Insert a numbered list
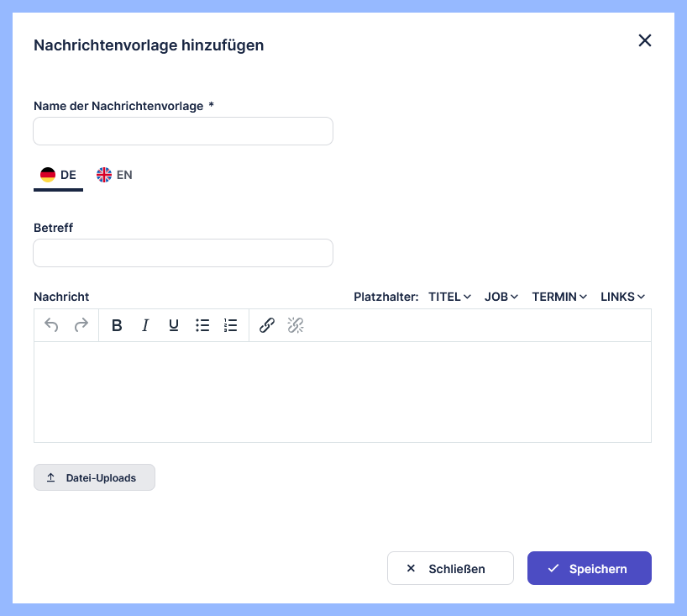The width and height of the screenshot is (687, 616). [231, 325]
